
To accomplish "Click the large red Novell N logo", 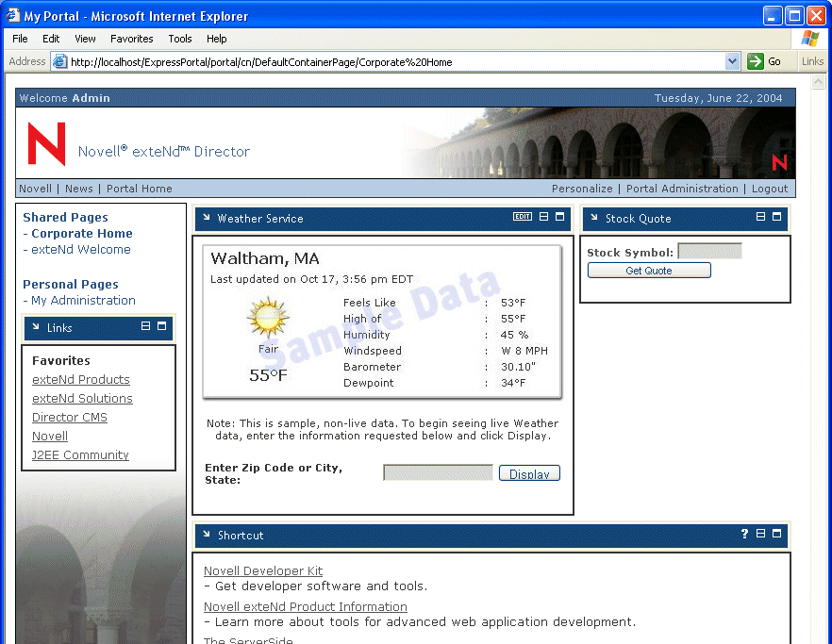I will [47, 143].
